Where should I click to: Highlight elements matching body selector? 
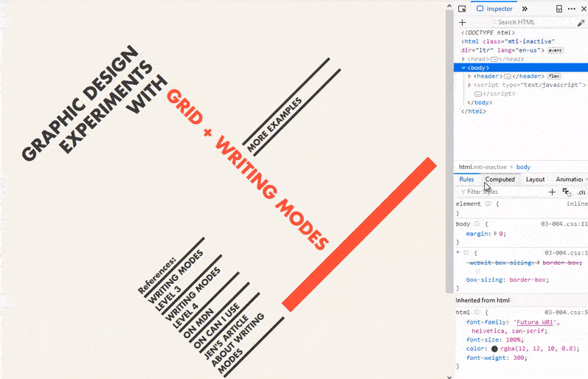477,224
